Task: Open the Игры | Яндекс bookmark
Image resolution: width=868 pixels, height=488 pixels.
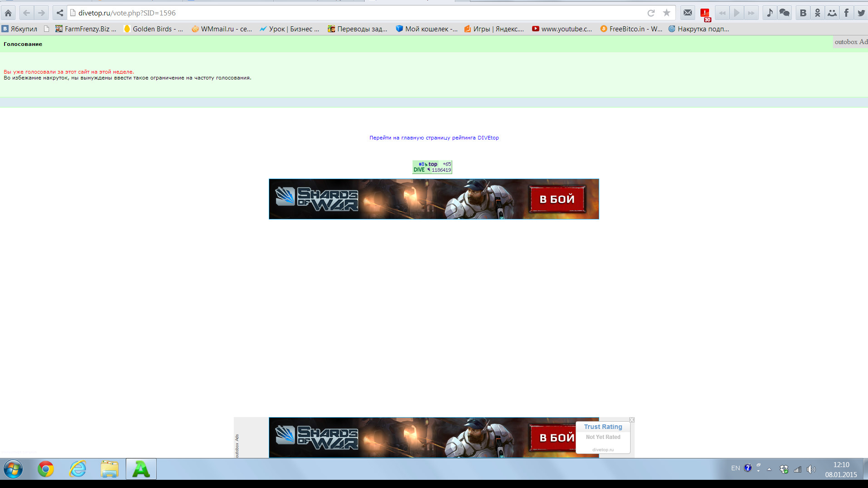Action: [494, 29]
